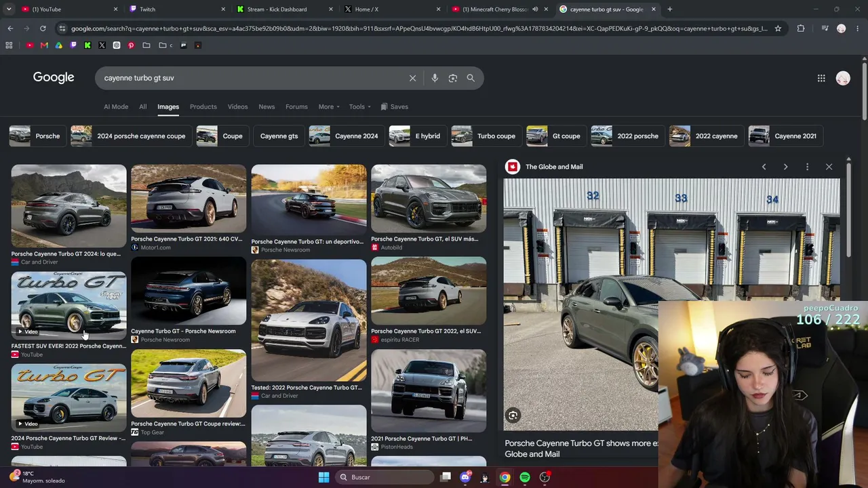The width and height of the screenshot is (868, 488).
Task: Open the PistonHeads 2021 Cayenne image
Action: pyautogui.click(x=429, y=391)
